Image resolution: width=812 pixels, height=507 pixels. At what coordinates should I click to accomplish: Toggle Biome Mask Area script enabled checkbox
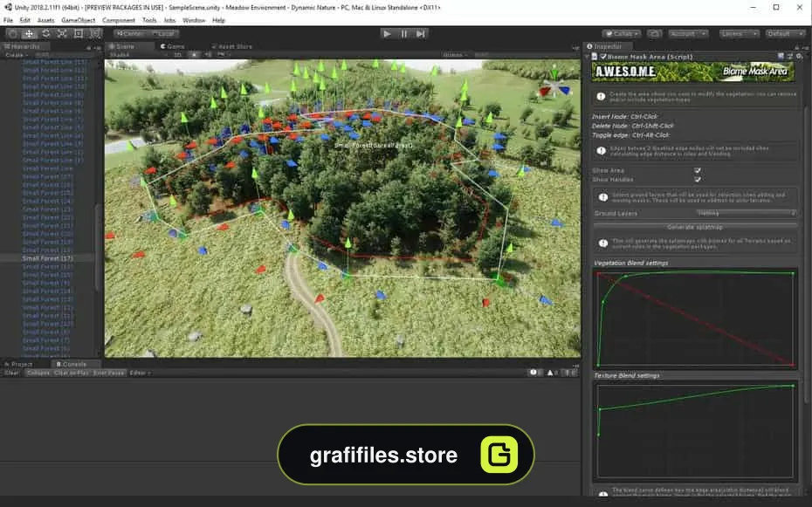pyautogui.click(x=602, y=57)
